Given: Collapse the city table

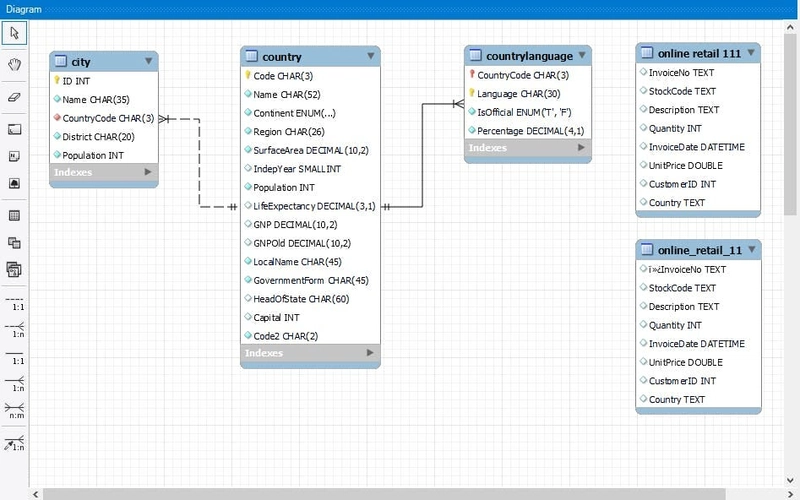Looking at the screenshot, I should point(148,61).
